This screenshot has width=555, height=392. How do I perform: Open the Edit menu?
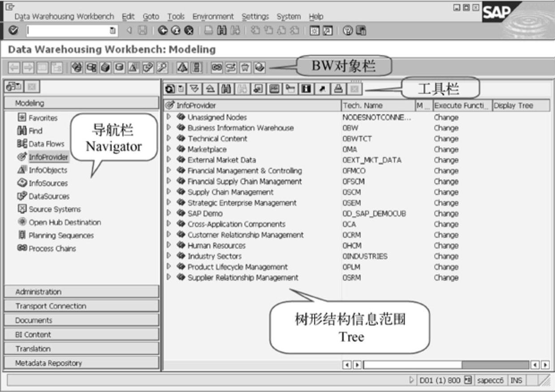(x=128, y=17)
